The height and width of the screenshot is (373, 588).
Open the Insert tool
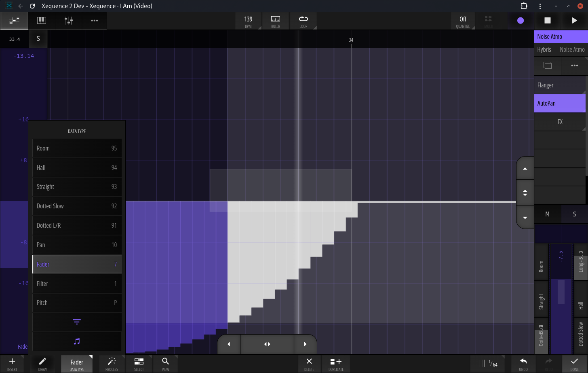click(x=12, y=364)
